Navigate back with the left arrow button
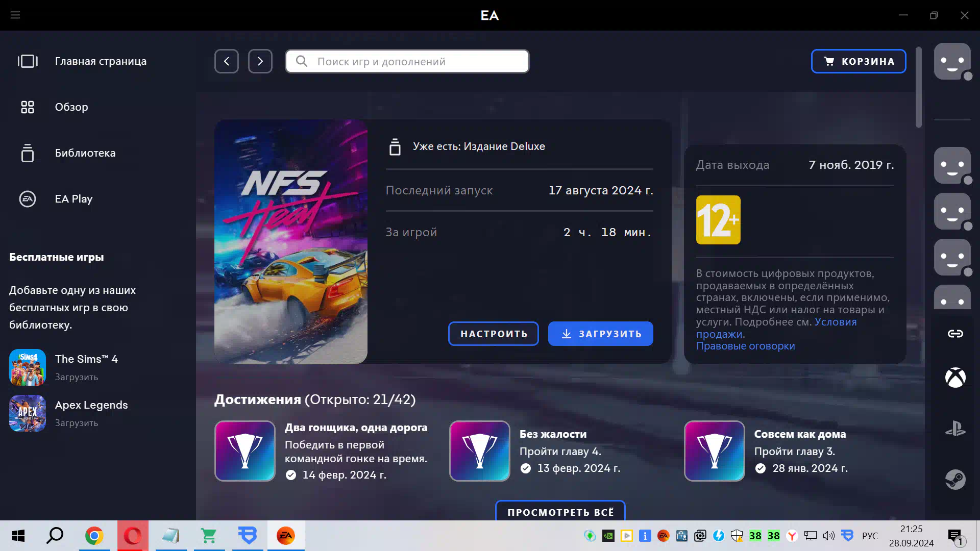The width and height of the screenshot is (980, 551). click(227, 61)
